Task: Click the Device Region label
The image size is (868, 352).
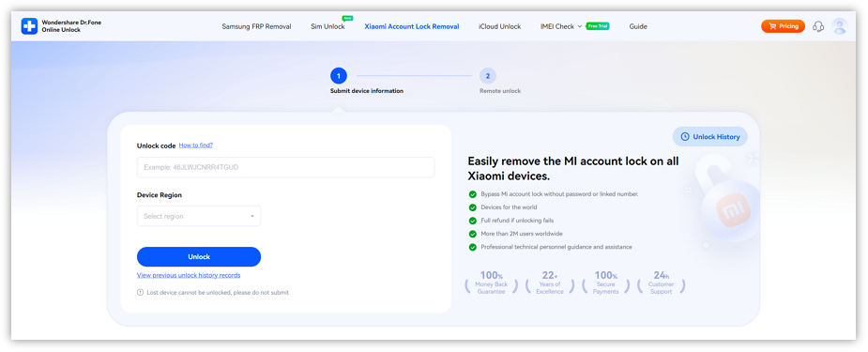Action: [x=159, y=195]
